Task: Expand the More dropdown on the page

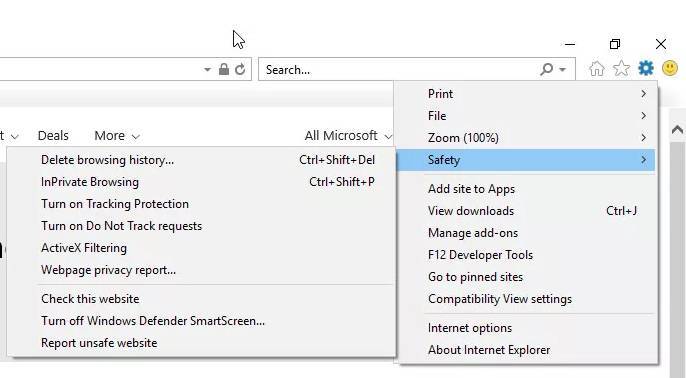Action: coord(117,136)
